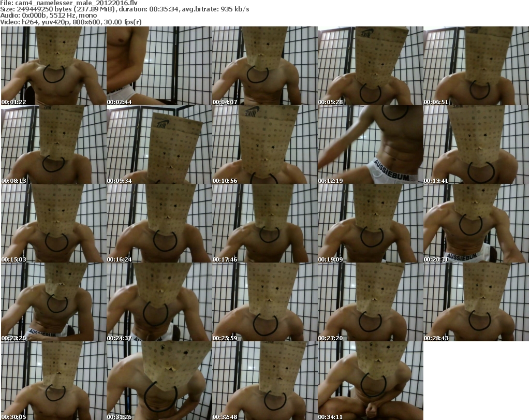Click the thumbnail stamped 00:06:51
Viewport: 530px width, 420px height.
[476, 66]
